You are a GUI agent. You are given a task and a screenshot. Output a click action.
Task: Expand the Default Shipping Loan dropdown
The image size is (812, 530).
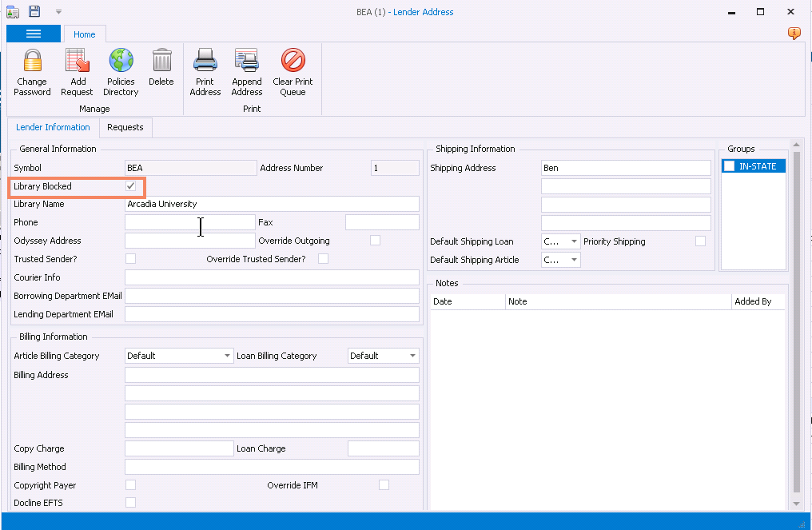pyautogui.click(x=574, y=241)
